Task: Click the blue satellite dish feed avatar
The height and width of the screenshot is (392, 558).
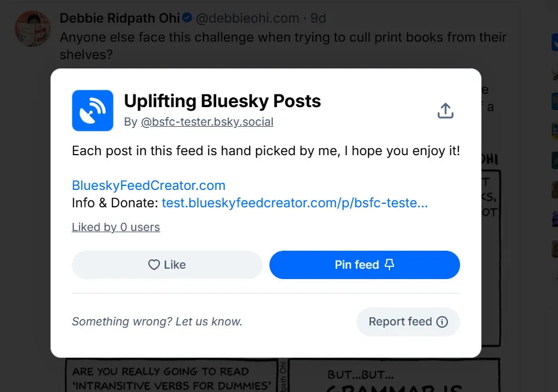Action: (x=93, y=111)
